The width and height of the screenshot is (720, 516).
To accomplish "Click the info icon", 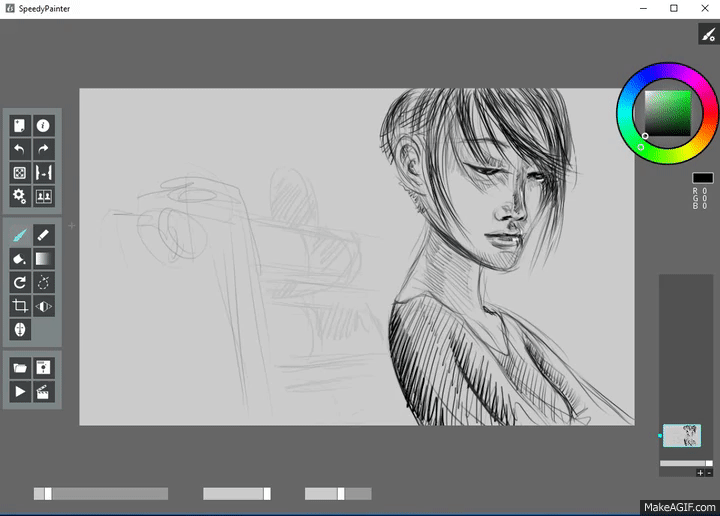I will [x=44, y=125].
